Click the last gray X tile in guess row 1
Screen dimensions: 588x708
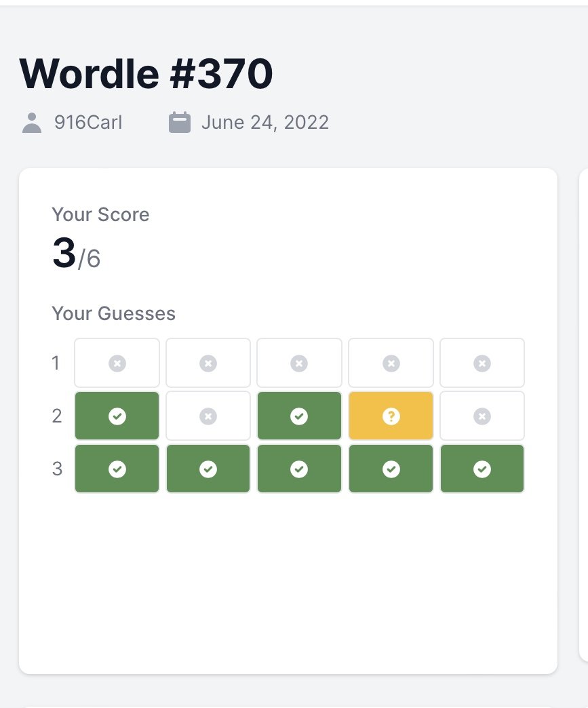click(482, 363)
